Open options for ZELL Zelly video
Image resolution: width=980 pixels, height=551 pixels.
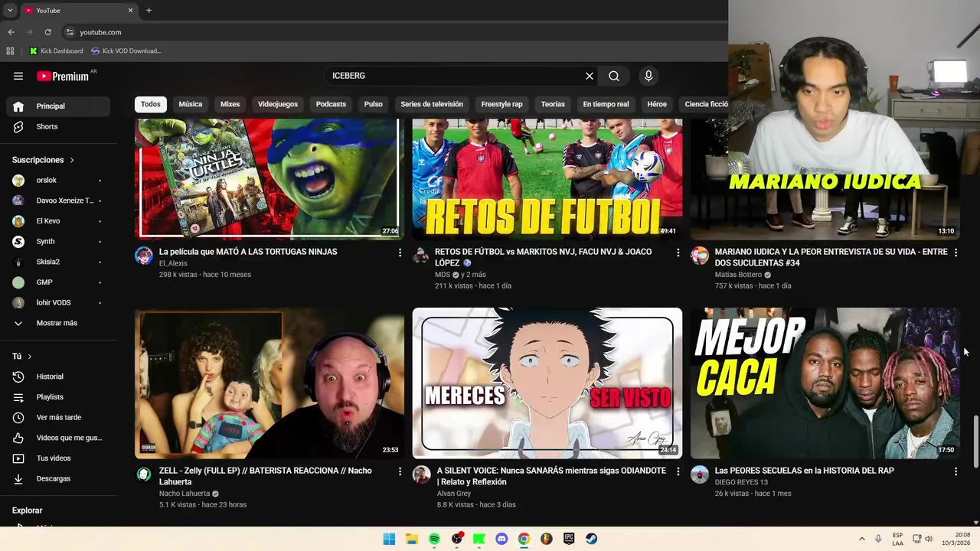pos(400,471)
